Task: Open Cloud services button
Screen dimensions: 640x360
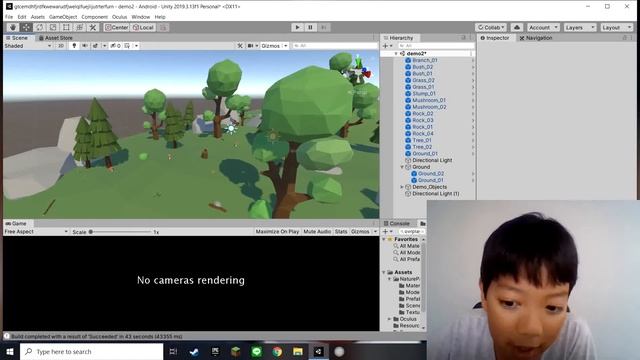Action: 517,27
